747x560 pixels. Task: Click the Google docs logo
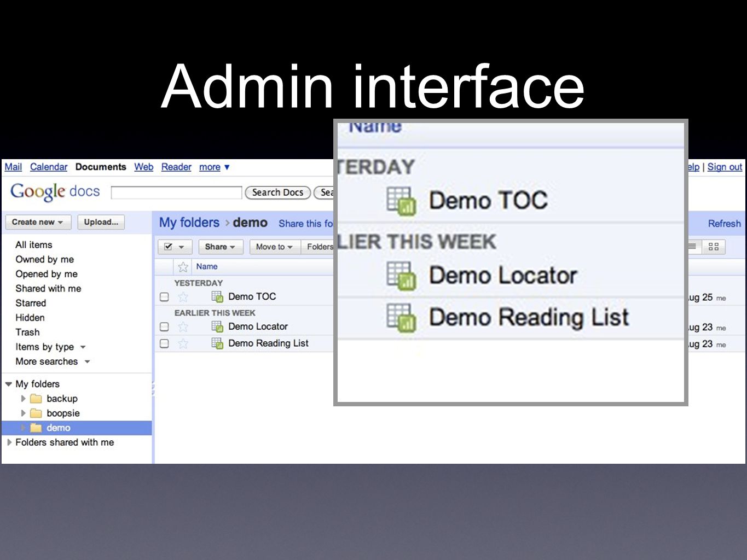pyautogui.click(x=55, y=191)
